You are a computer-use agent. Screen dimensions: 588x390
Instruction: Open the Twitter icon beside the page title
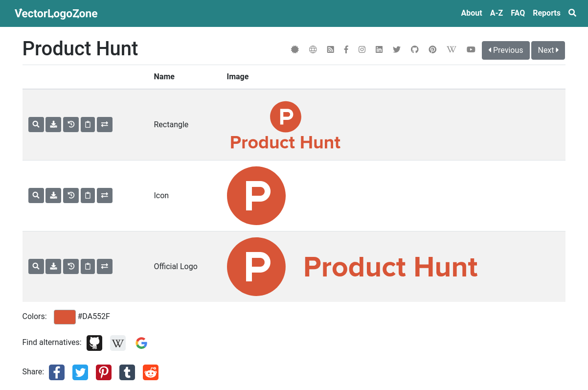point(397,49)
